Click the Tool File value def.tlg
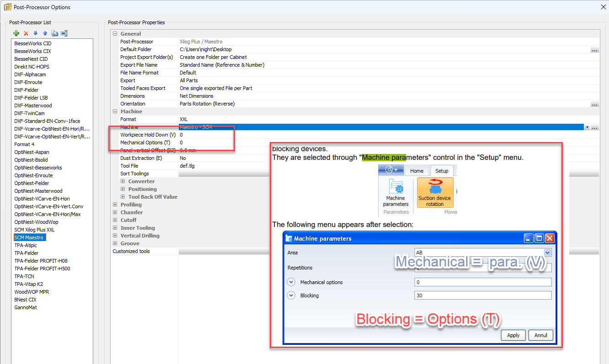 [x=187, y=166]
